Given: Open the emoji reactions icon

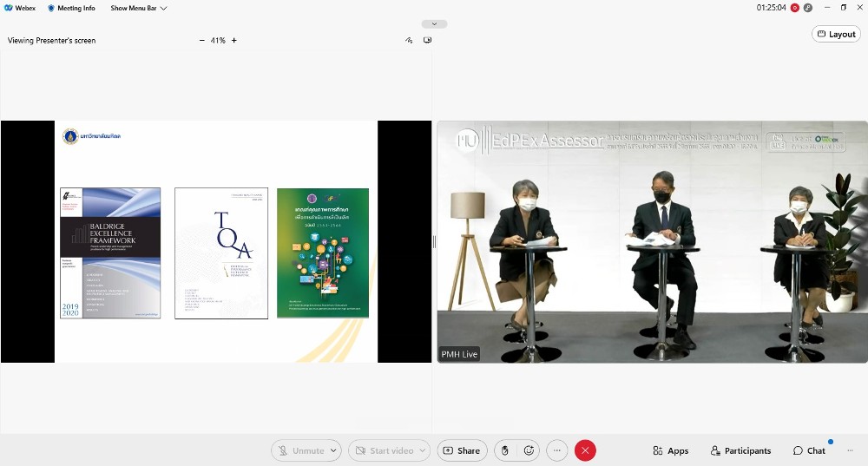Looking at the screenshot, I should (x=529, y=450).
